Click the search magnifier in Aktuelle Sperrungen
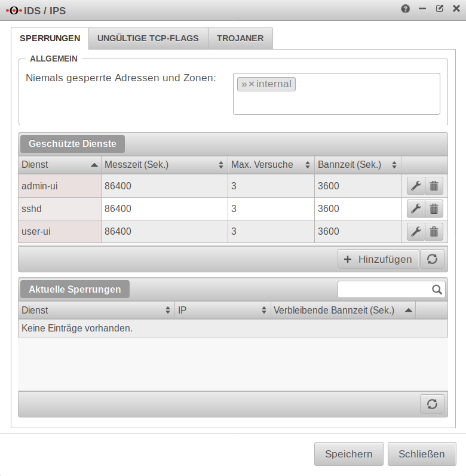Screen dimensions: 466x476 (x=438, y=290)
